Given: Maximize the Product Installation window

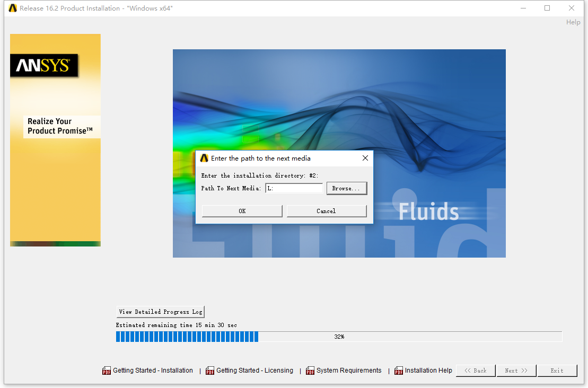Looking at the screenshot, I should click(547, 8).
